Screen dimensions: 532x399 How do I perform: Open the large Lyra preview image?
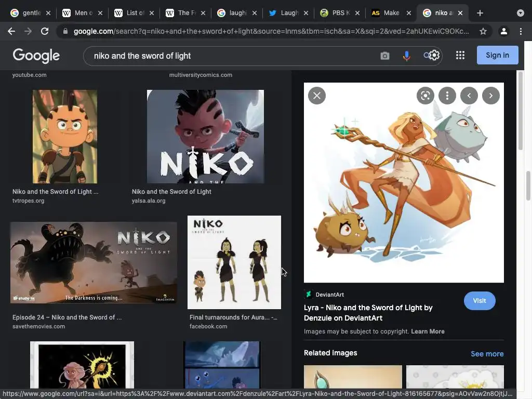click(404, 182)
